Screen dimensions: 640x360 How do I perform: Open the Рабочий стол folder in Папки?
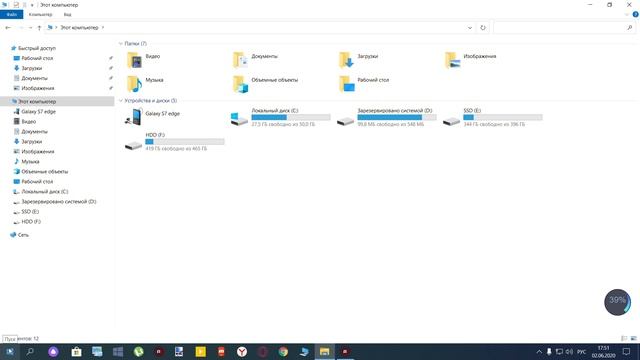(364, 84)
